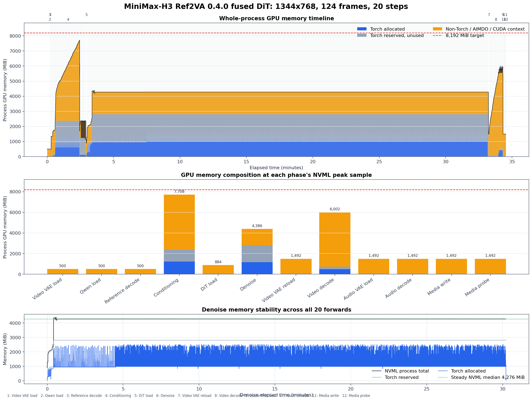The width and height of the screenshot is (532, 401).
Task: Click the footer key "4: Conditioning"
Action: point(118,396)
